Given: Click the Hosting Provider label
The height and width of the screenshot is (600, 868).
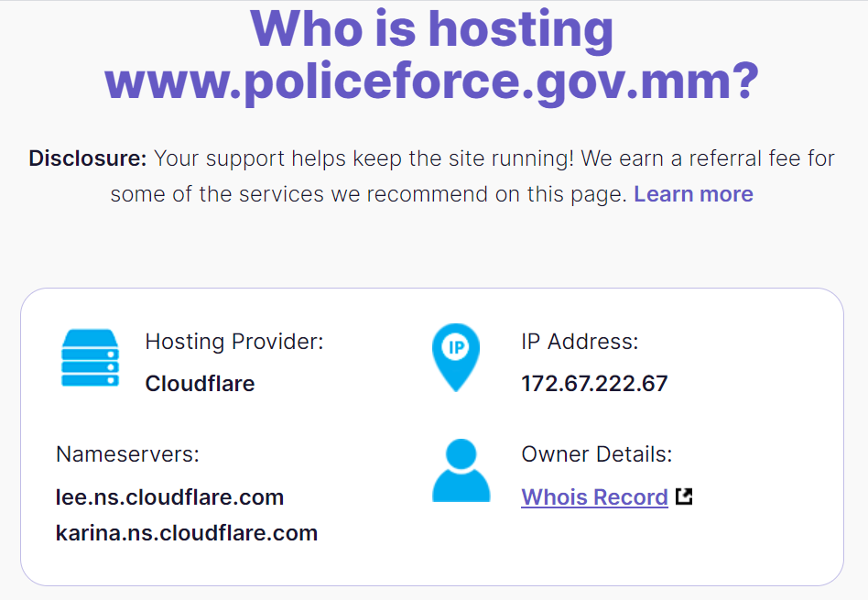Looking at the screenshot, I should point(234,342).
